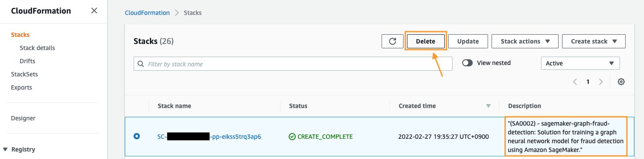Click the Filter by stack name field
Image resolution: width=644 pixels, height=159 pixels.
[293, 64]
